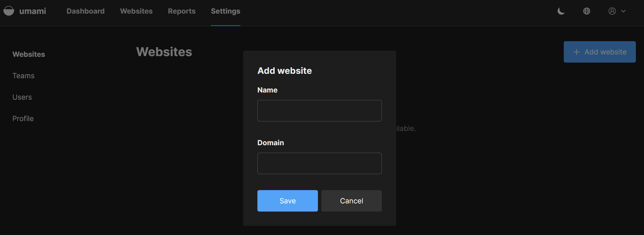The height and width of the screenshot is (235, 644).
Task: Open user profile account icon
Action: (612, 11)
